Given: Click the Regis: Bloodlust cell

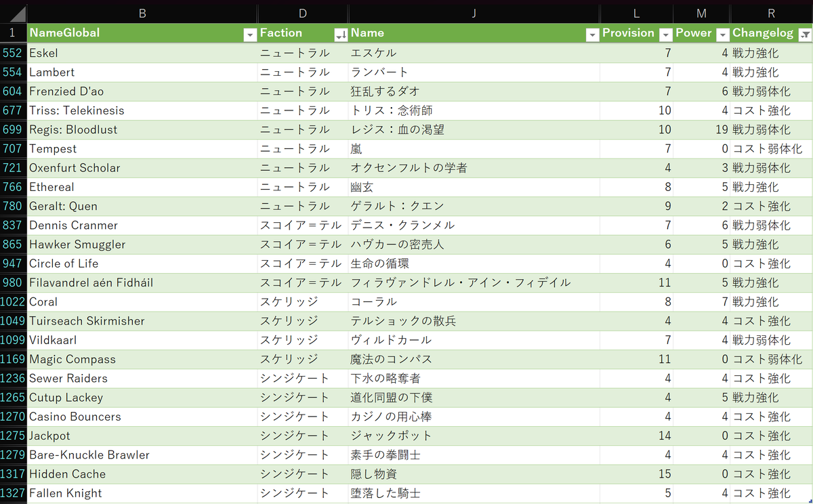Looking at the screenshot, I should click(142, 129).
